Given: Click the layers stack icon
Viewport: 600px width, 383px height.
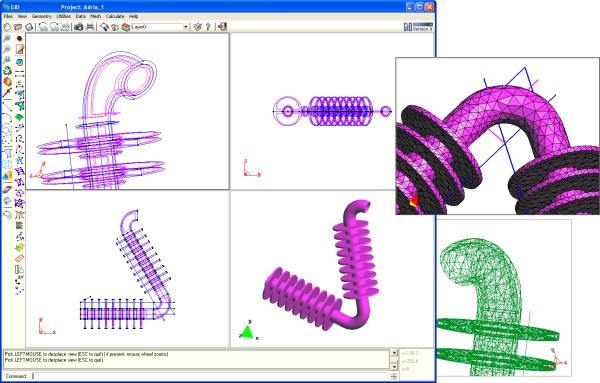Looking at the screenshot, I should point(126,27).
